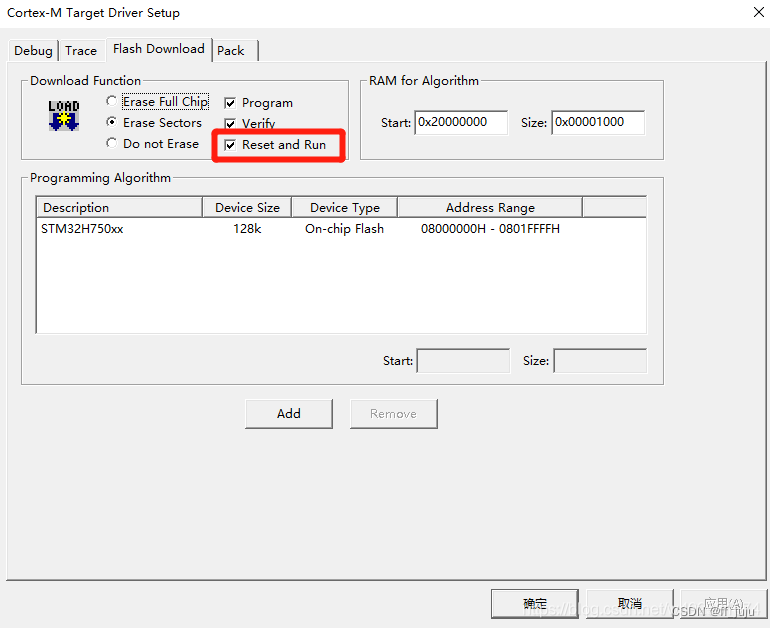This screenshot has width=770, height=628.
Task: Edit RAM for Algorithm Size field 0x00001000
Action: click(598, 122)
